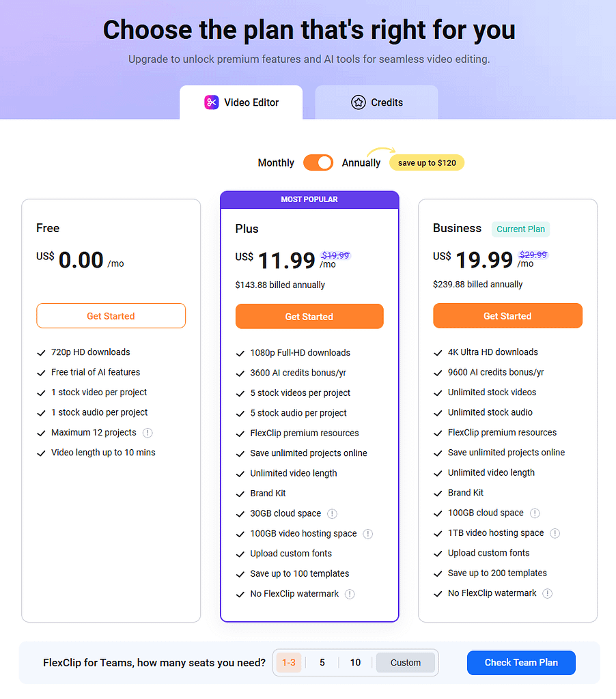Select the Video Editor tab
This screenshot has height=699, width=616.
tap(242, 102)
